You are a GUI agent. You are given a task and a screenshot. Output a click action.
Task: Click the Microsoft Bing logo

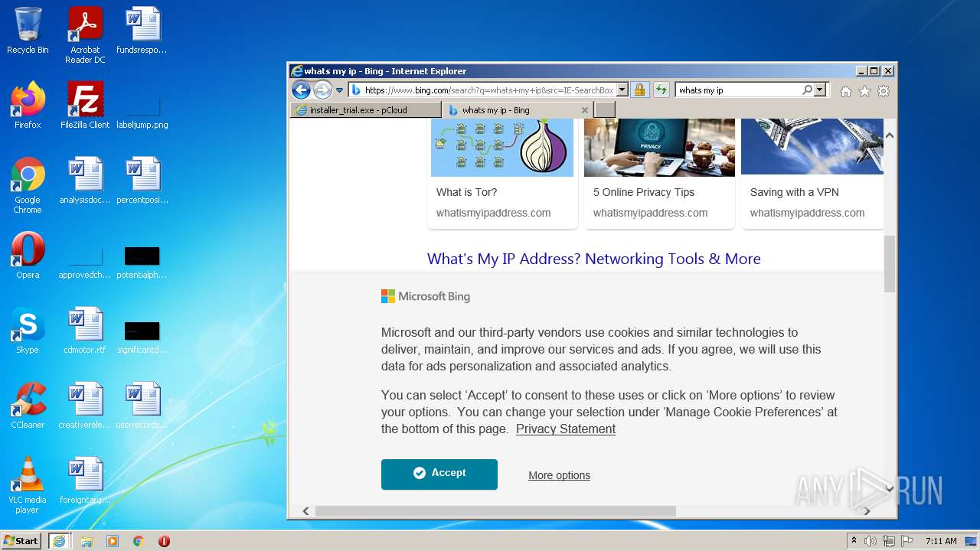[426, 296]
